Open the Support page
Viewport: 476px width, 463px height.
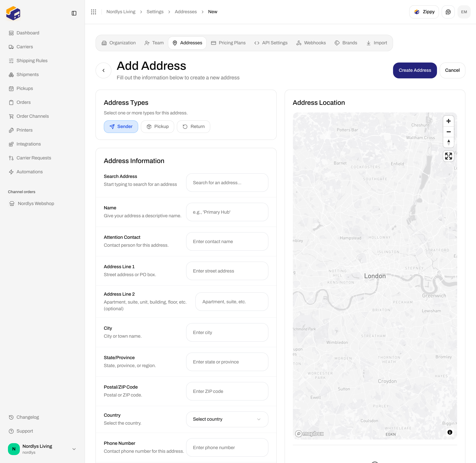[42, 431]
